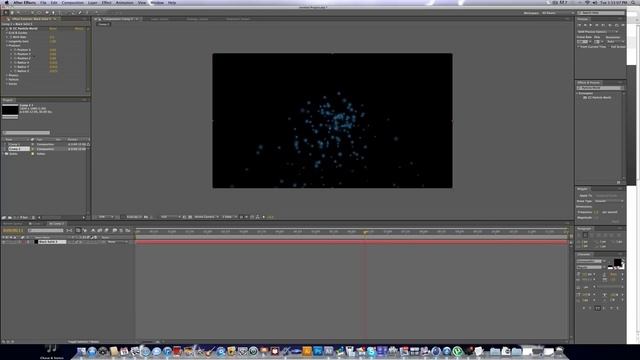This screenshot has height=360, width=640.
Task: Switch to Comp 1 timeline tab
Action: pos(36,224)
